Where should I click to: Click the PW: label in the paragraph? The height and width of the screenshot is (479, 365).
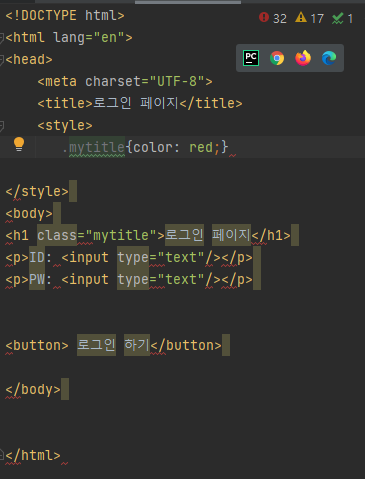pos(41,279)
